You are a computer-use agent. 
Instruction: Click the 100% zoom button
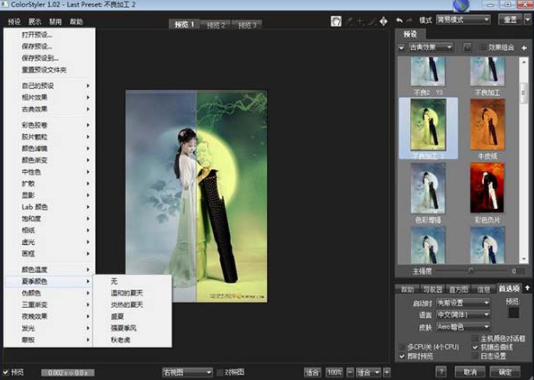coord(334,372)
